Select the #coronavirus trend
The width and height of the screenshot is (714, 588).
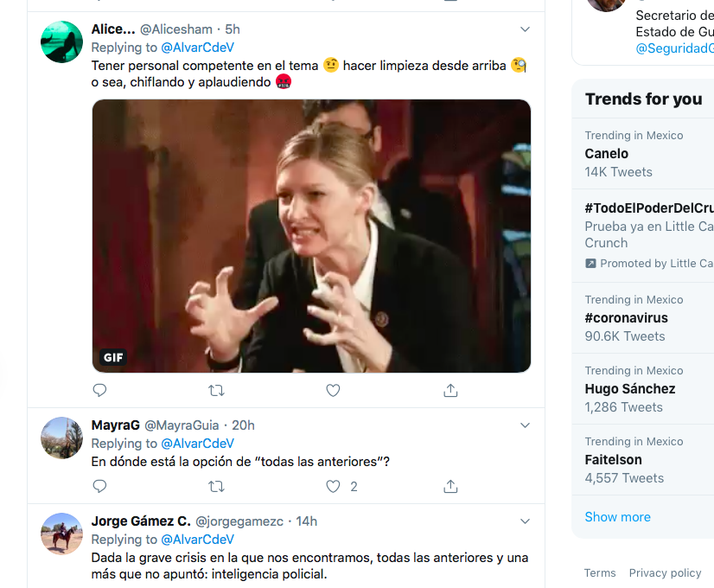click(x=626, y=318)
